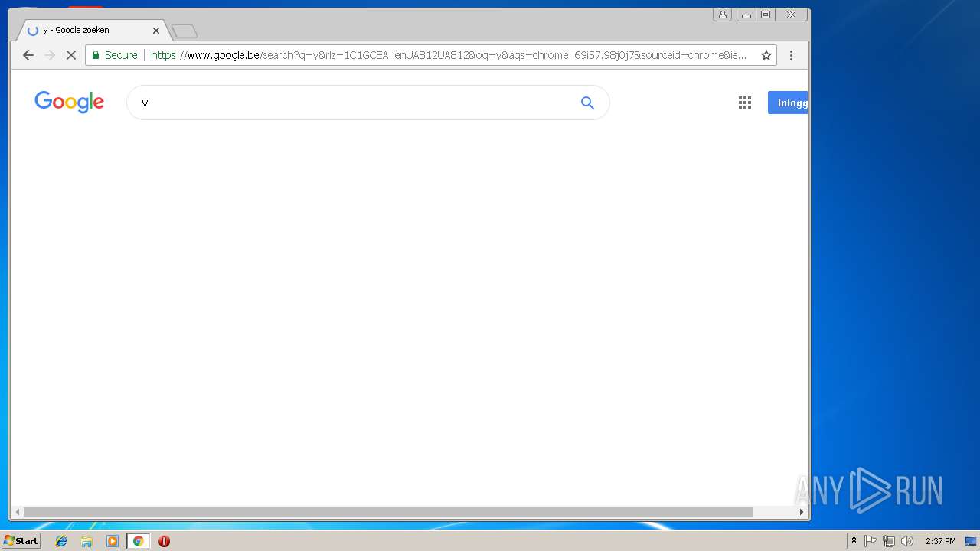Click the 2:37 PM clock
The height and width of the screenshot is (551, 980).
940,541
